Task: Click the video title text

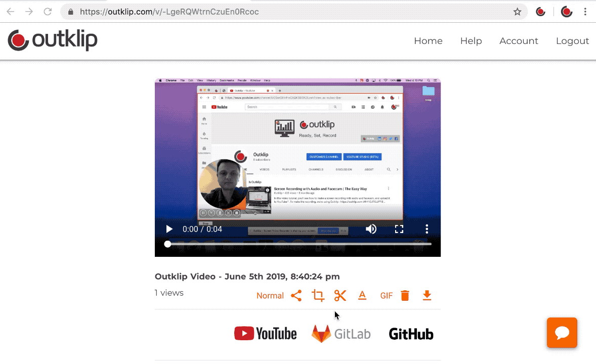Action: [247, 277]
